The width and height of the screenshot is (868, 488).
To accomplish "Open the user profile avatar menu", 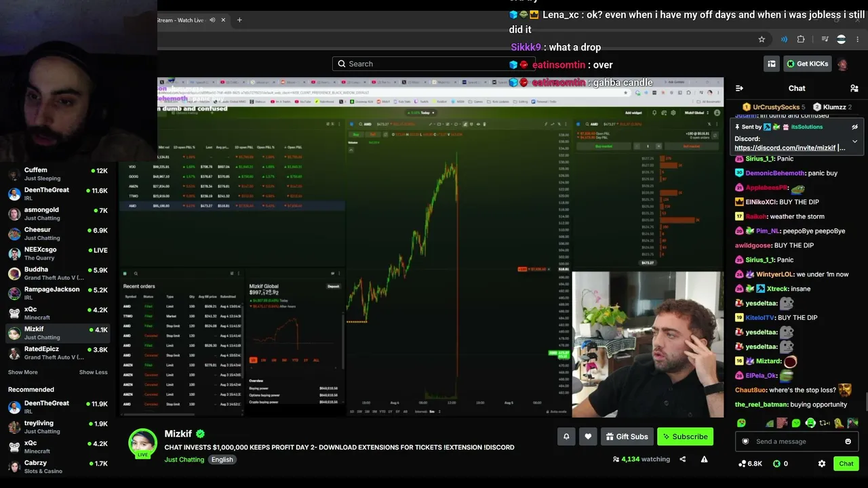I will point(842,64).
